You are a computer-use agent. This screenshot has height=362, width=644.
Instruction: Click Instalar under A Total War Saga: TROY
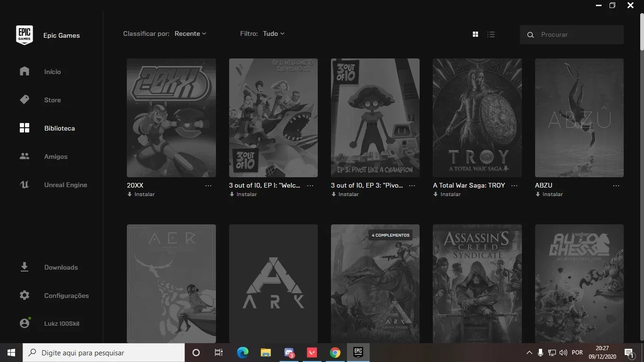coord(447,194)
